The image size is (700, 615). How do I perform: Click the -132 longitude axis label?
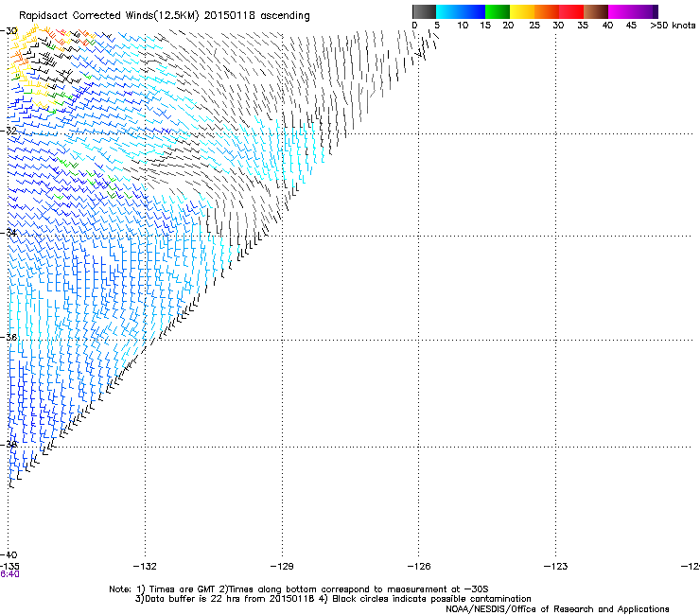pos(145,567)
